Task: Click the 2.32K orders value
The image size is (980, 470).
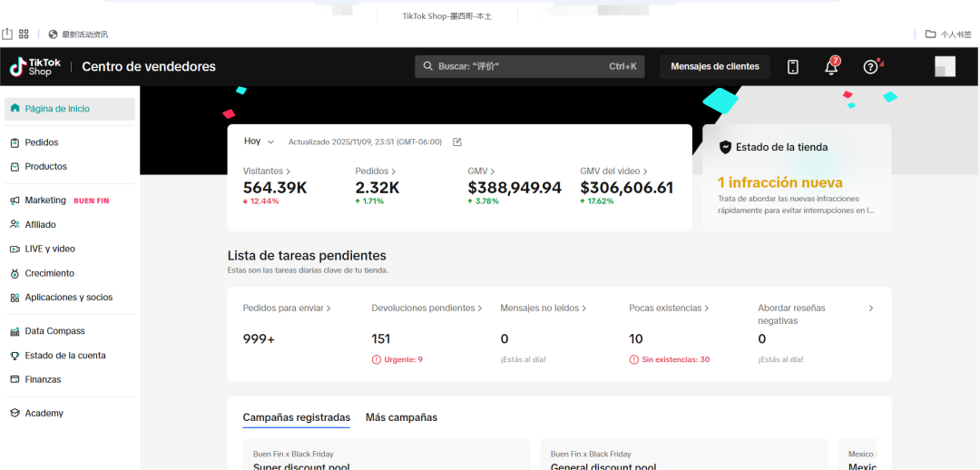Action: (x=377, y=188)
